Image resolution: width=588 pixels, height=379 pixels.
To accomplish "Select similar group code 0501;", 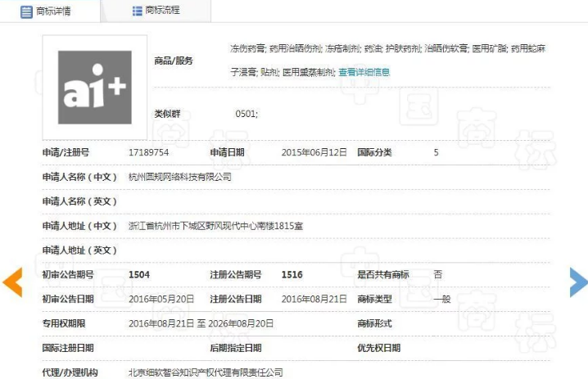I will [247, 114].
